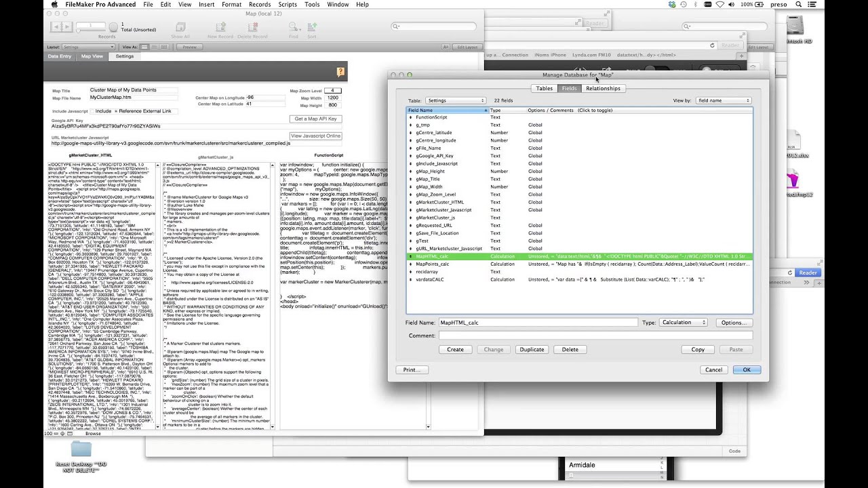The width and height of the screenshot is (868, 488).
Task: Click the Preview button
Action: click(x=190, y=47)
